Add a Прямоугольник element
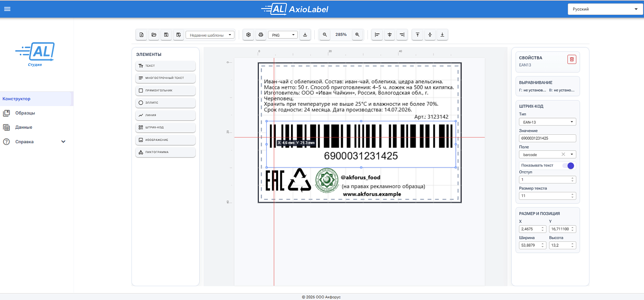644x300 pixels. click(165, 90)
